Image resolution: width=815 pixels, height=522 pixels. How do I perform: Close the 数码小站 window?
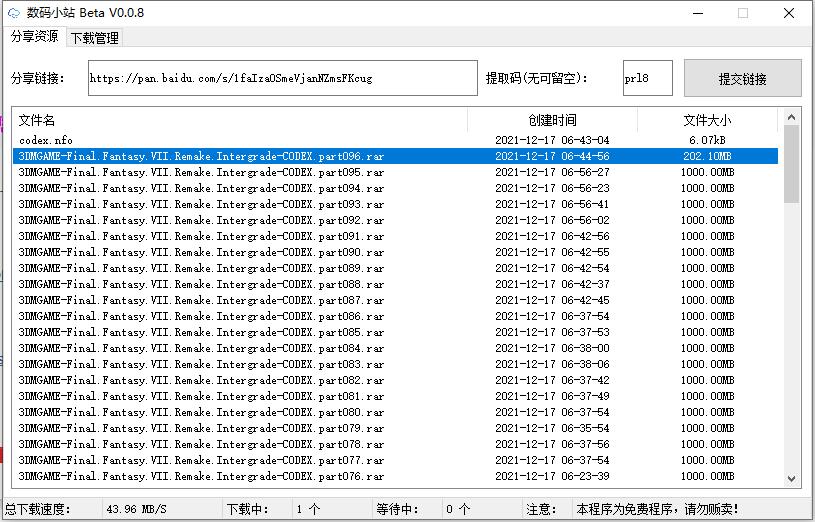pos(789,13)
